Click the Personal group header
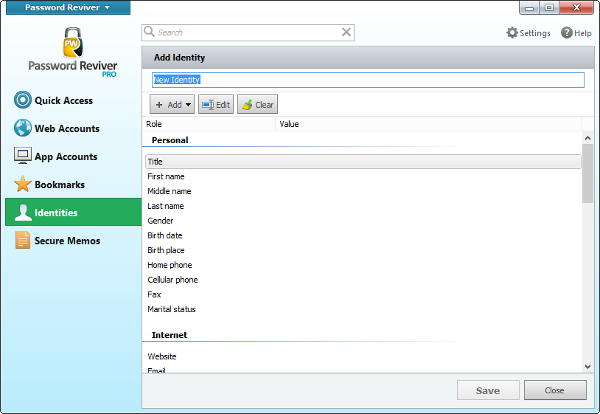This screenshot has height=414, width=600. [x=170, y=140]
